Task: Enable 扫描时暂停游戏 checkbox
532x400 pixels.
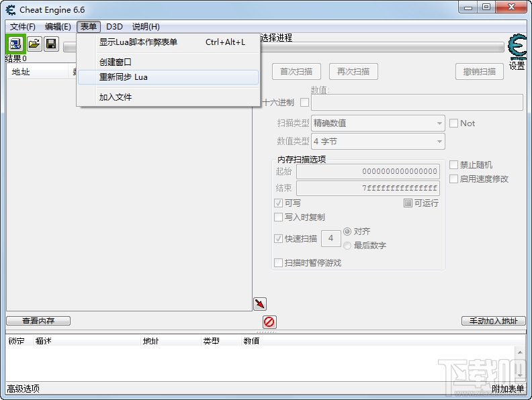Action: (278, 262)
